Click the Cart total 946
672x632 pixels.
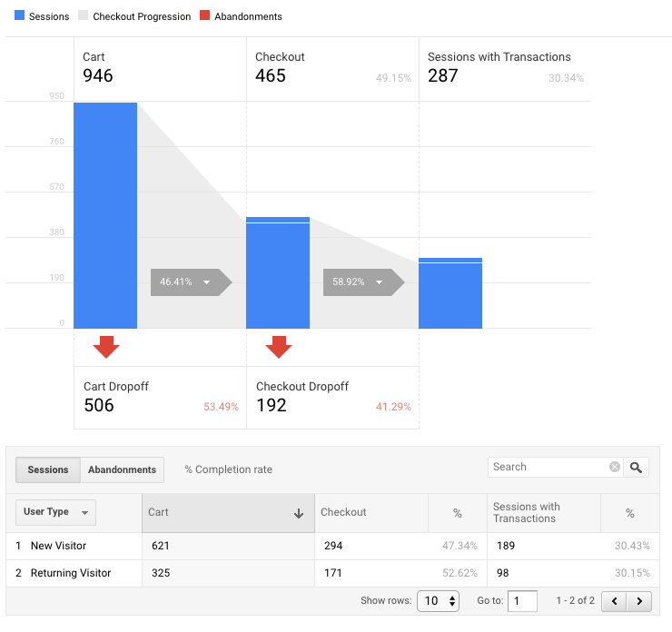click(x=98, y=76)
